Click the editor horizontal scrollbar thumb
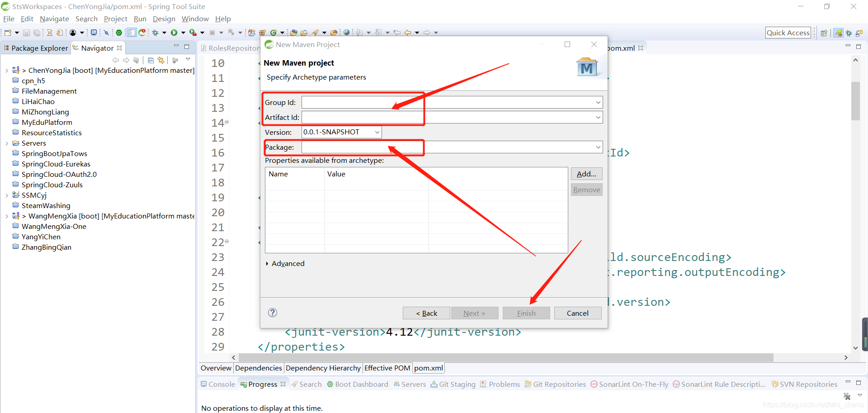Viewport: 868px width, 413px height. click(x=506, y=357)
